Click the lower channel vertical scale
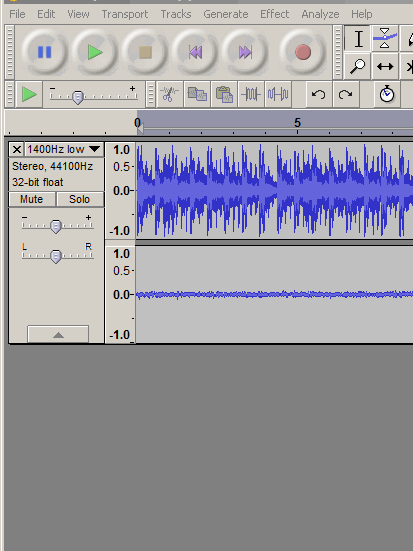The width and height of the screenshot is (413, 551). pyautogui.click(x=121, y=294)
